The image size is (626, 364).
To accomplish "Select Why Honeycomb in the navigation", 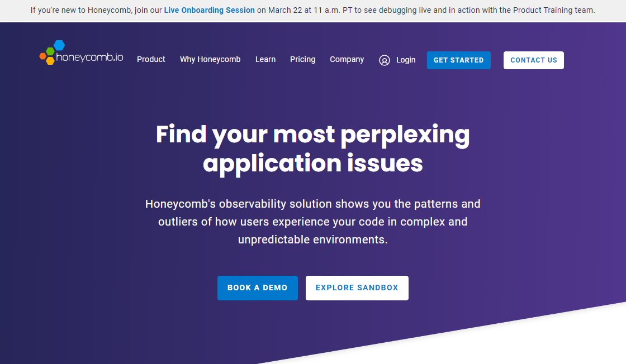I will pos(210,59).
